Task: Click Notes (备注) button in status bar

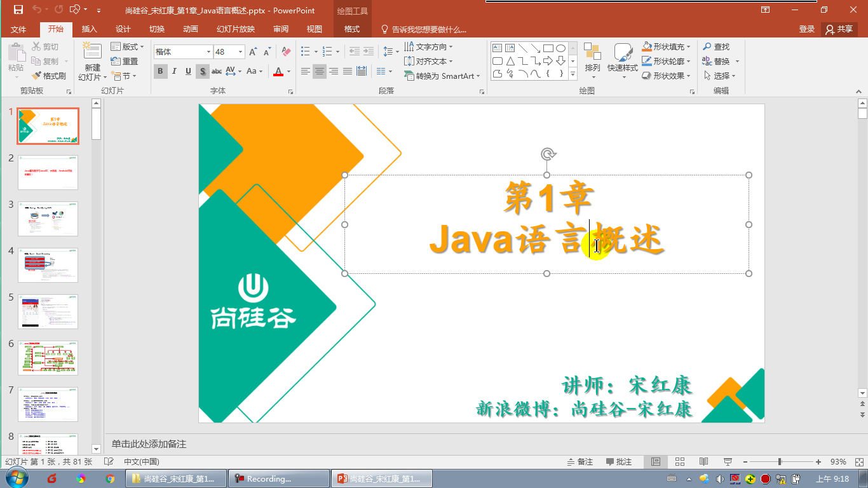Action: [580, 462]
